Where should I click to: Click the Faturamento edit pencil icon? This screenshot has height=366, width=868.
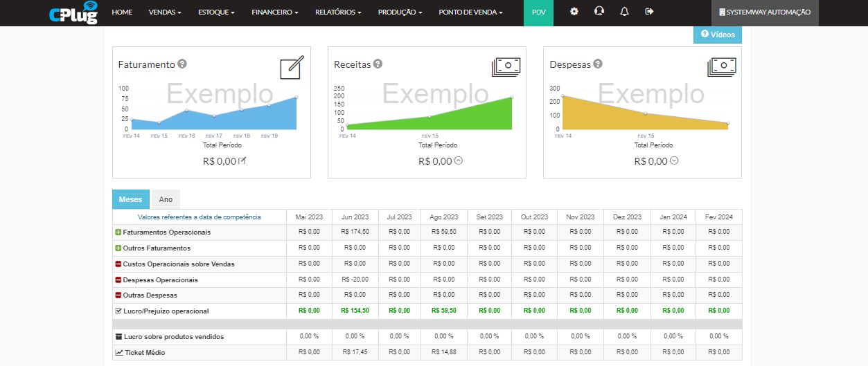[x=291, y=68]
